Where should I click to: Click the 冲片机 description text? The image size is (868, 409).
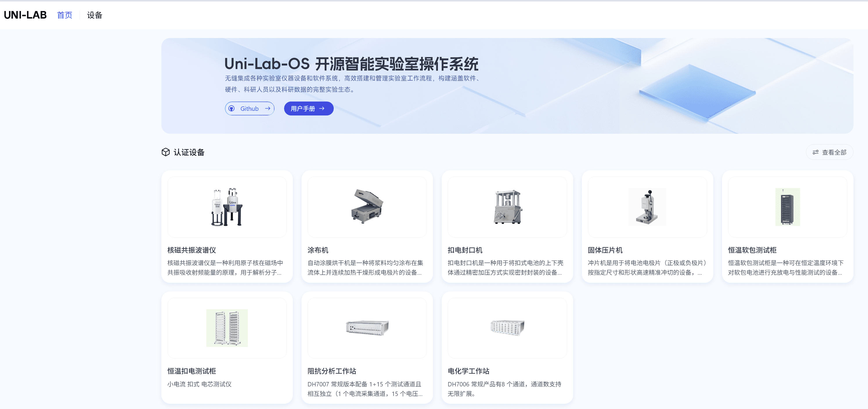point(647,267)
